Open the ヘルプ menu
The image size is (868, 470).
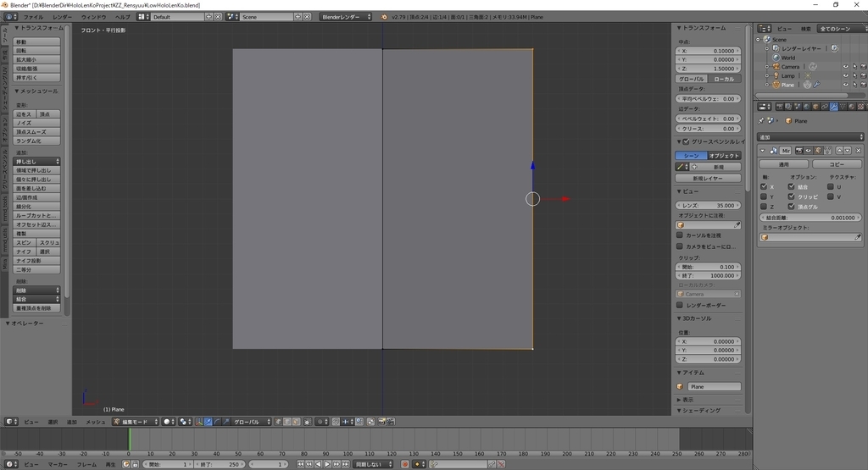122,17
